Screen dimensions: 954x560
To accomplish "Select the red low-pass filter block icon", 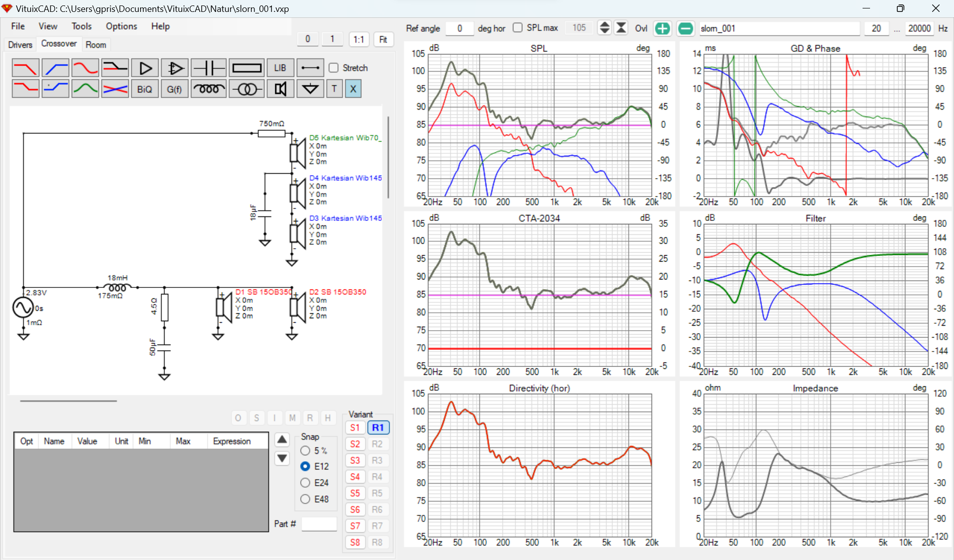I will coord(25,68).
